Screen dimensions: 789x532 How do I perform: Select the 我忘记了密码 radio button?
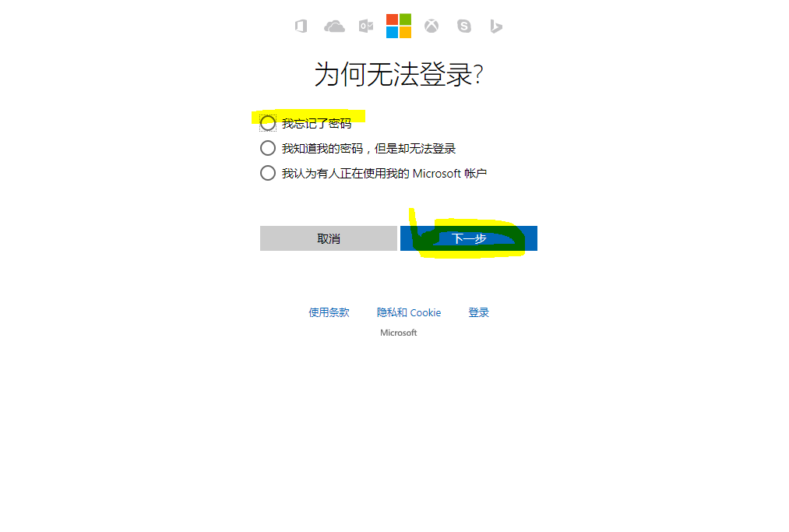coord(268,123)
